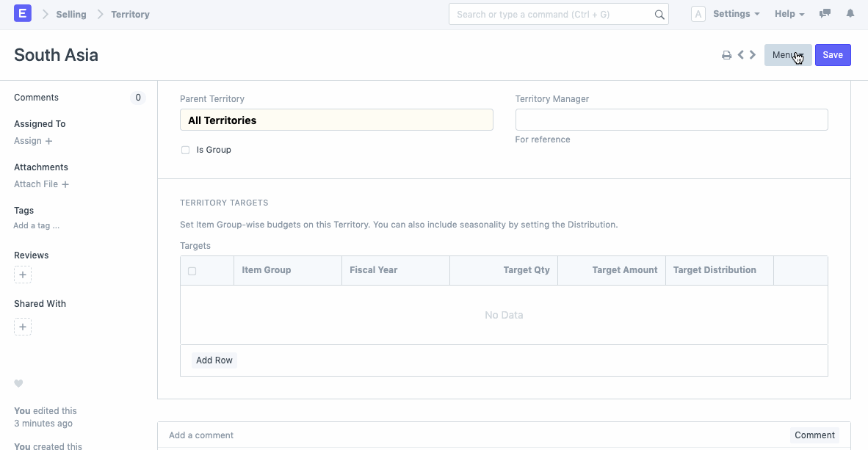Open the Help dropdown
Viewport: 868px width, 450px height.
click(789, 13)
